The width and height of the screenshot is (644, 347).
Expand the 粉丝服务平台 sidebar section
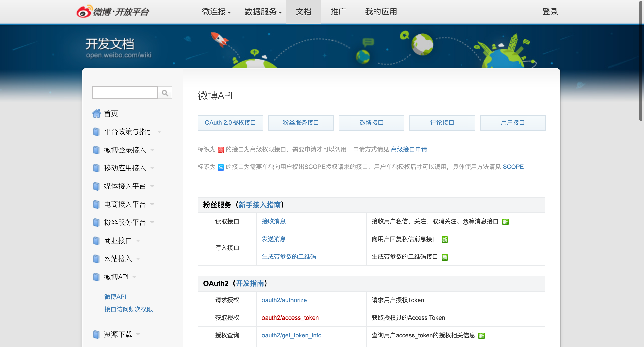152,222
